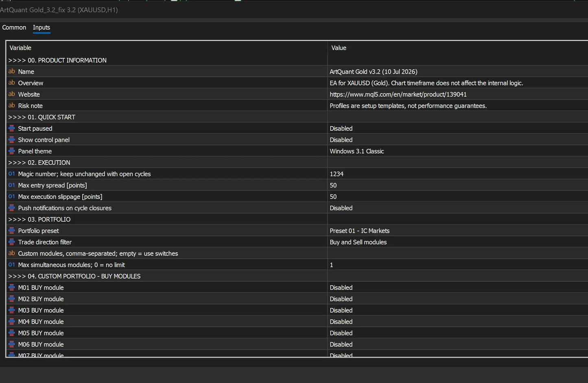Viewport: 588px width, 383px height.
Task: Open the Trade direction filter value dropdown
Action: point(457,242)
